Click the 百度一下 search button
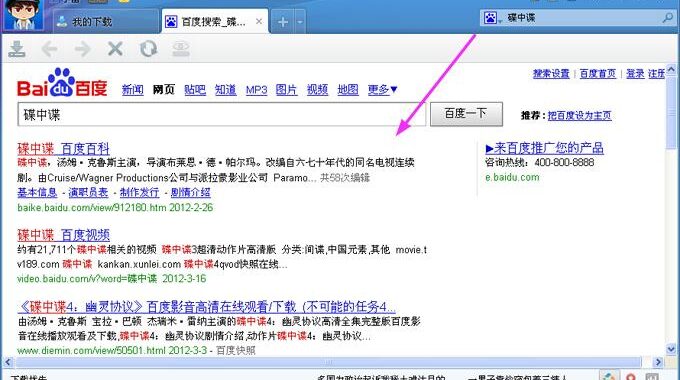Screen dimensions: 680x380 click(x=466, y=114)
